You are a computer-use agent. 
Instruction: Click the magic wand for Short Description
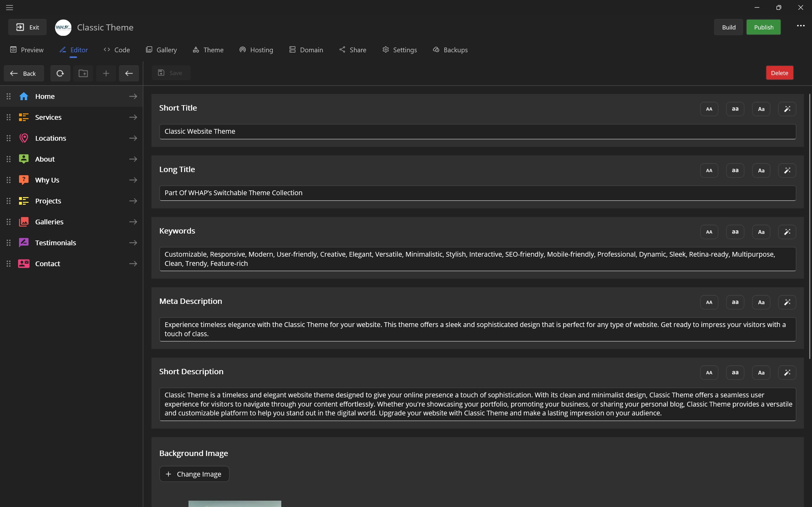(787, 373)
